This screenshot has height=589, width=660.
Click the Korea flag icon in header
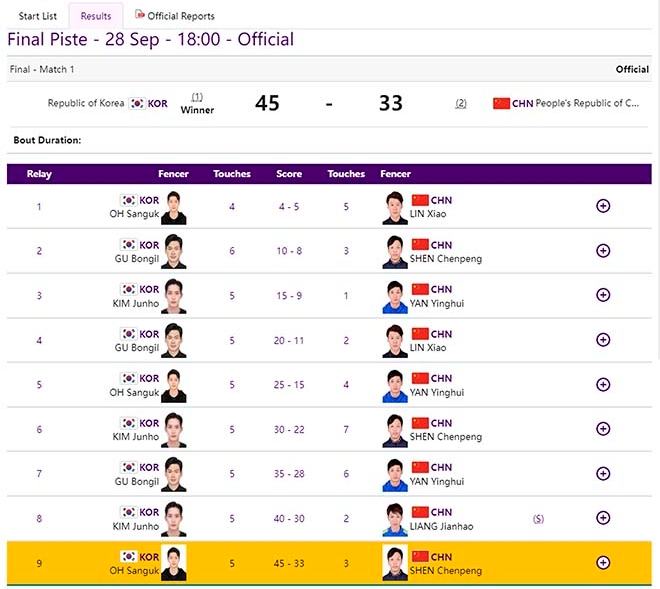tap(137, 104)
